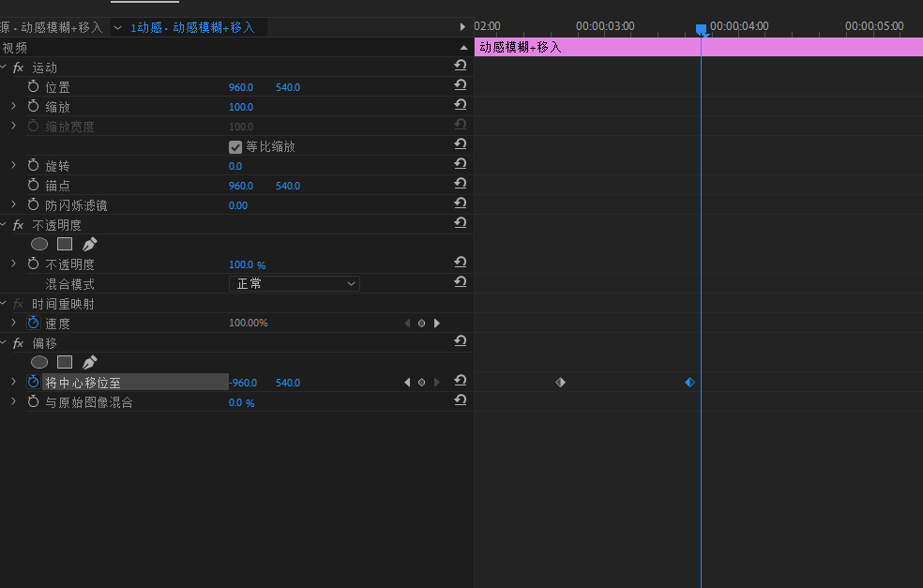Create ellipse mask under 不透明度
The height and width of the screenshot is (588, 923).
point(39,244)
